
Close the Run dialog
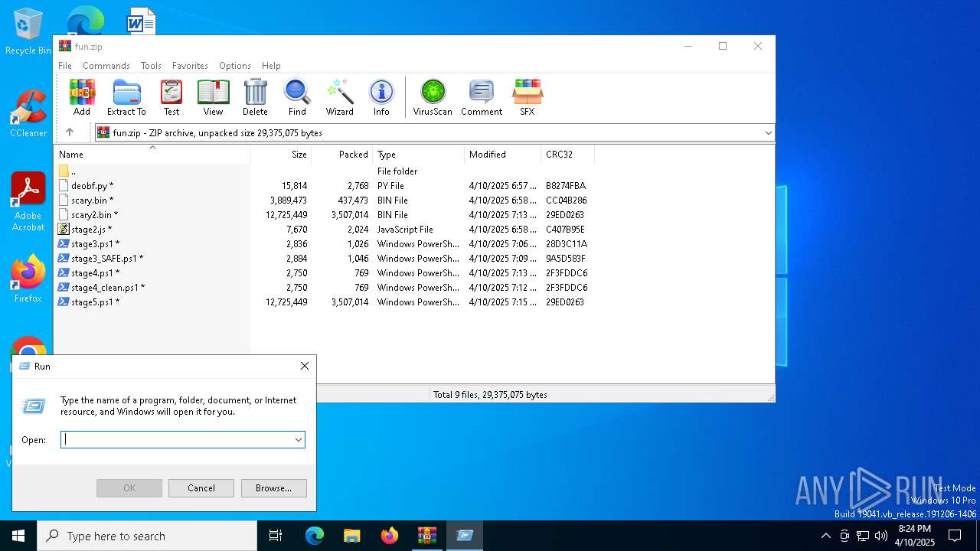[305, 366]
